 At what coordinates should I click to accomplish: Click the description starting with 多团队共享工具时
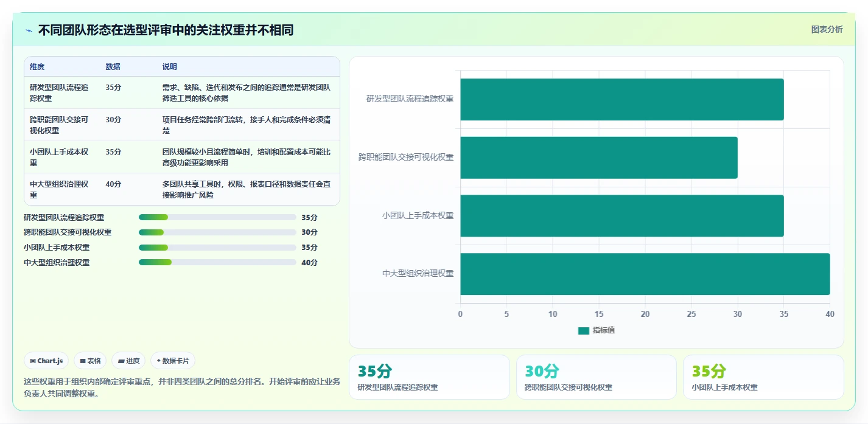click(x=247, y=189)
